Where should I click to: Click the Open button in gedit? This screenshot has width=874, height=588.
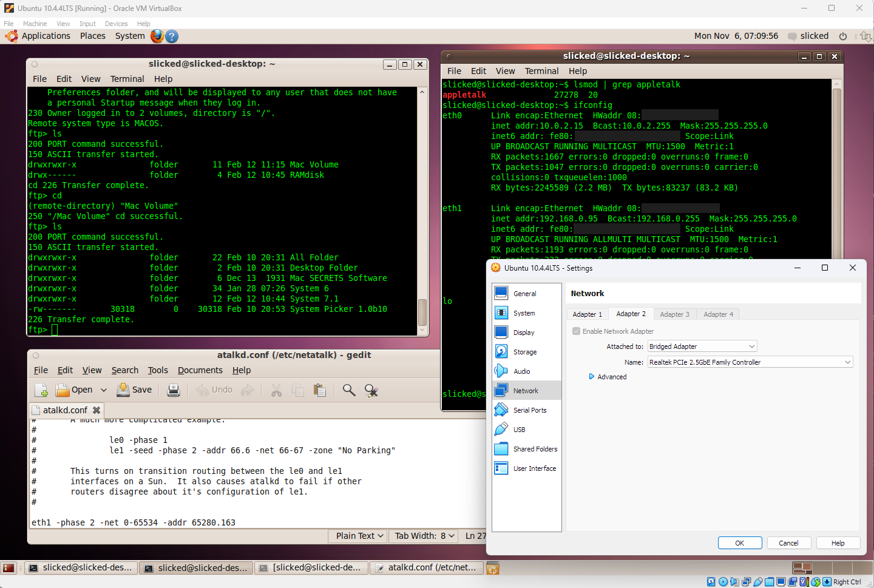tap(74, 390)
